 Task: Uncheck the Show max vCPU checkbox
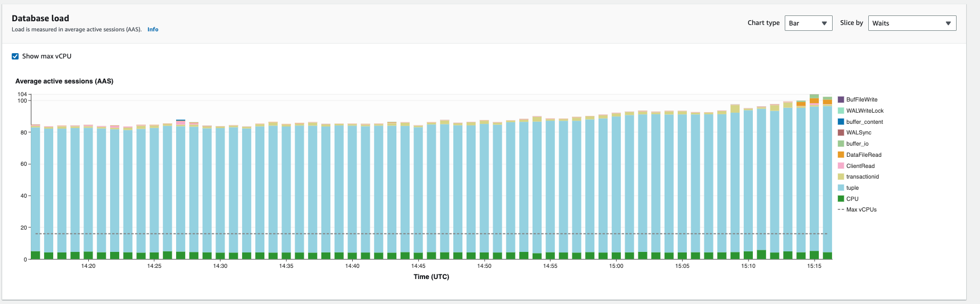[15, 56]
